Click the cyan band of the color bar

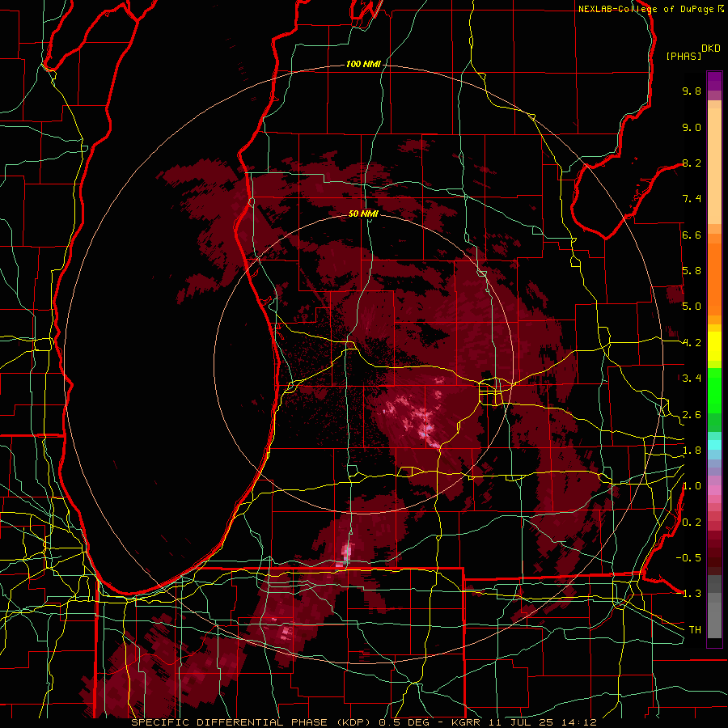pyautogui.click(x=714, y=445)
